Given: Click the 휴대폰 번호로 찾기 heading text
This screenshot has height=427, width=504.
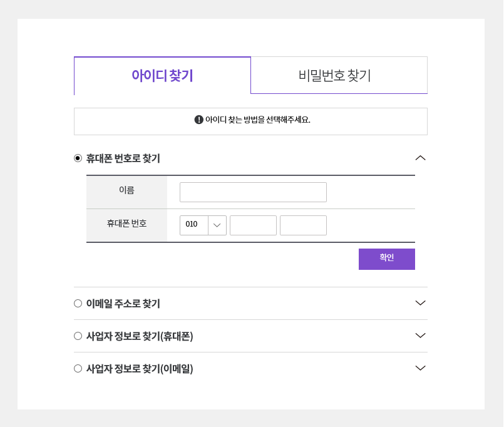Looking at the screenshot, I should (123, 158).
